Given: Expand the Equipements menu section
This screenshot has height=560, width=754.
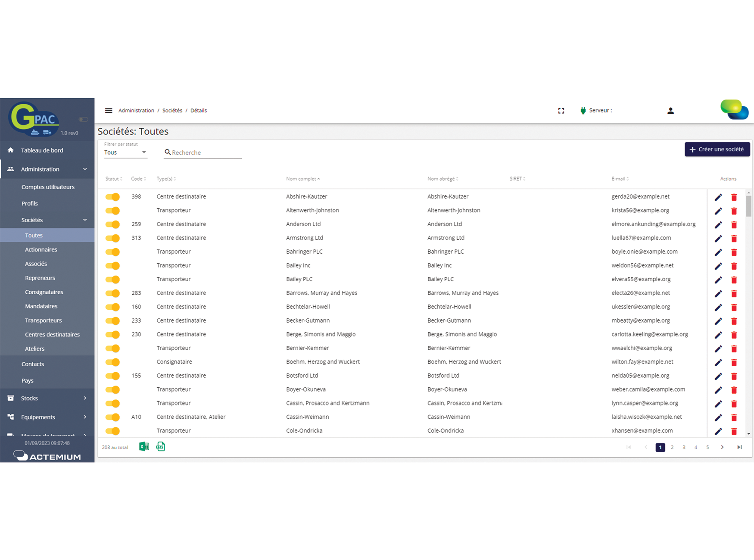Looking at the screenshot, I should coord(85,417).
